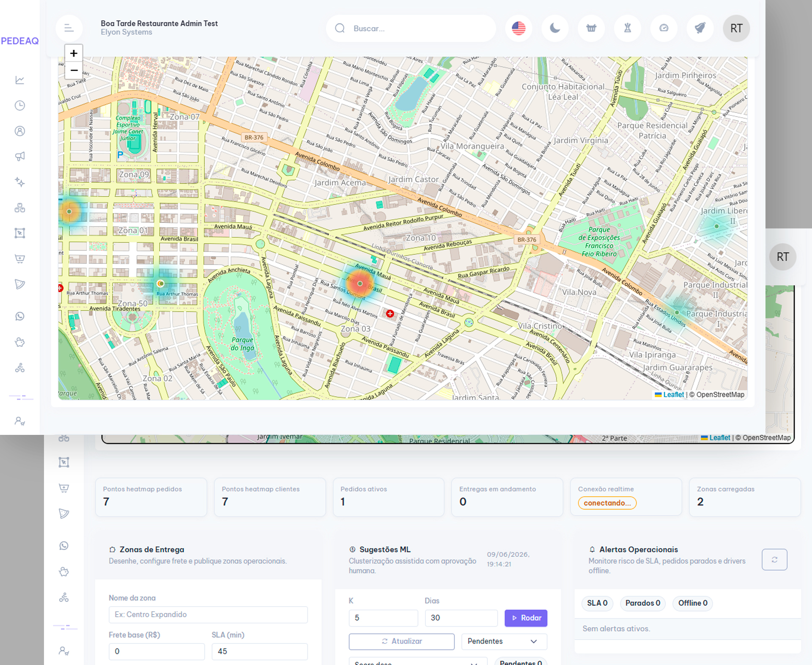The width and height of the screenshot is (812, 665).
Task: Click 'Boa Tarde Restaurante Admin Test' title
Action: [159, 24]
